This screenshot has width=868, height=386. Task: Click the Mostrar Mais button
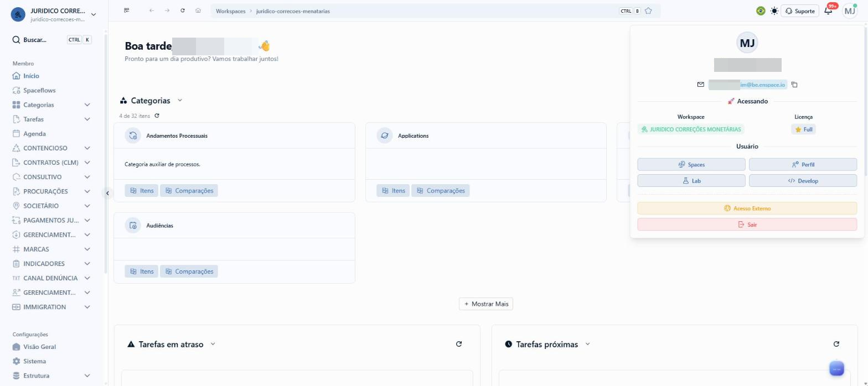(x=486, y=304)
